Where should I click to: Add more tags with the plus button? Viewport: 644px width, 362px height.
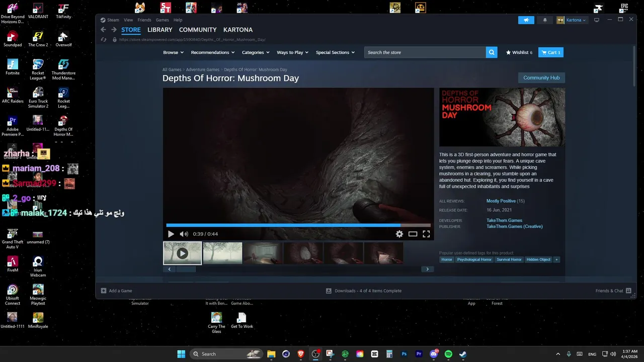coord(556,259)
